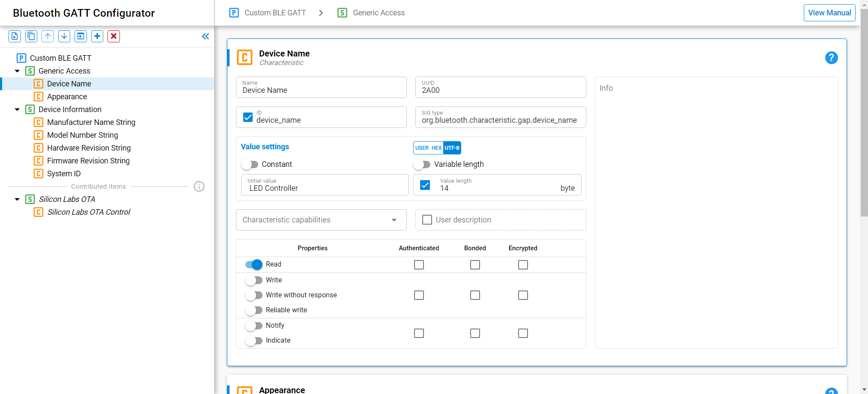Image resolution: width=868 pixels, height=394 pixels.
Task: Select Firmware Revision String in the tree
Action: pos(88,161)
